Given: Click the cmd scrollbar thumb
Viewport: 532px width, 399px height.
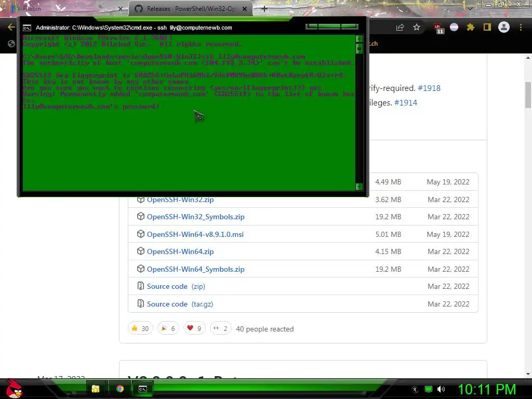Looking at the screenshot, I should [x=359, y=48].
